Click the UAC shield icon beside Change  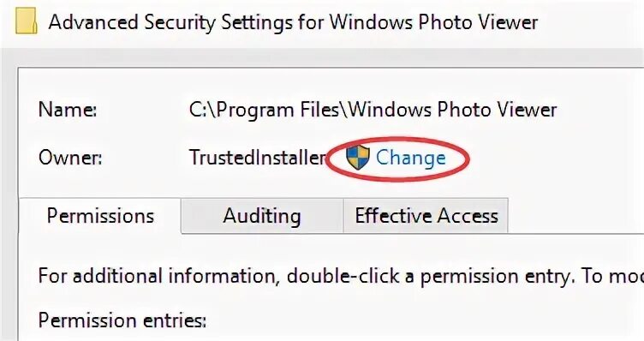point(357,159)
